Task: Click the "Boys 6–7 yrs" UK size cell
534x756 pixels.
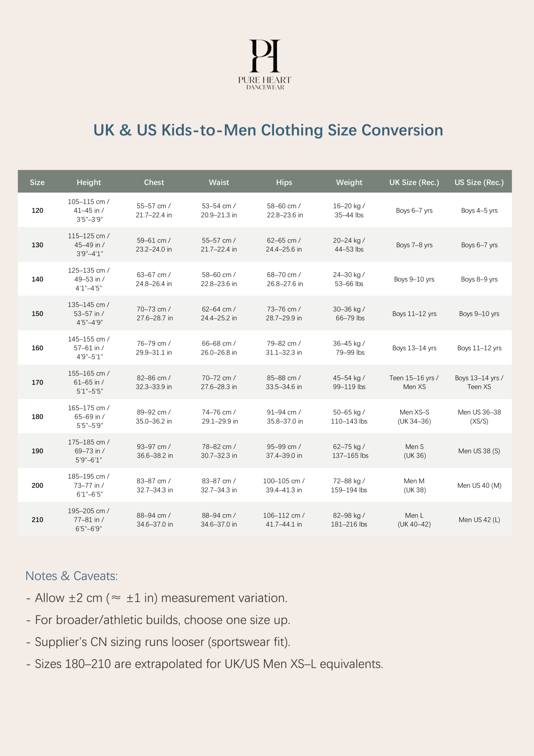Action: pos(414,210)
